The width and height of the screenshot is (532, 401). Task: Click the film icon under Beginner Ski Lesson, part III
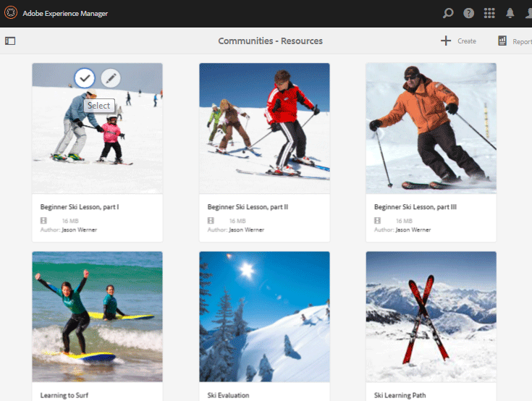(377, 221)
